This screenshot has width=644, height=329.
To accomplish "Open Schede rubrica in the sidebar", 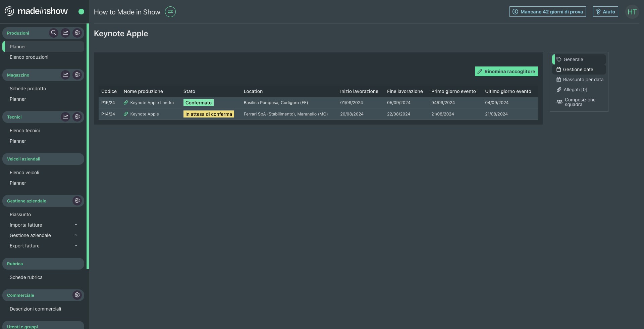I will (x=43, y=277).
